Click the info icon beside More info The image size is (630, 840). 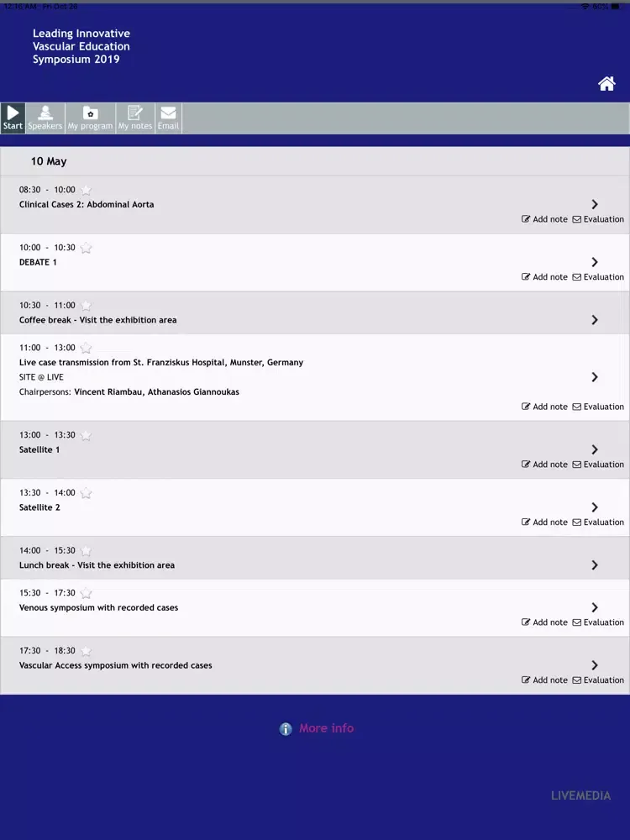pos(286,729)
